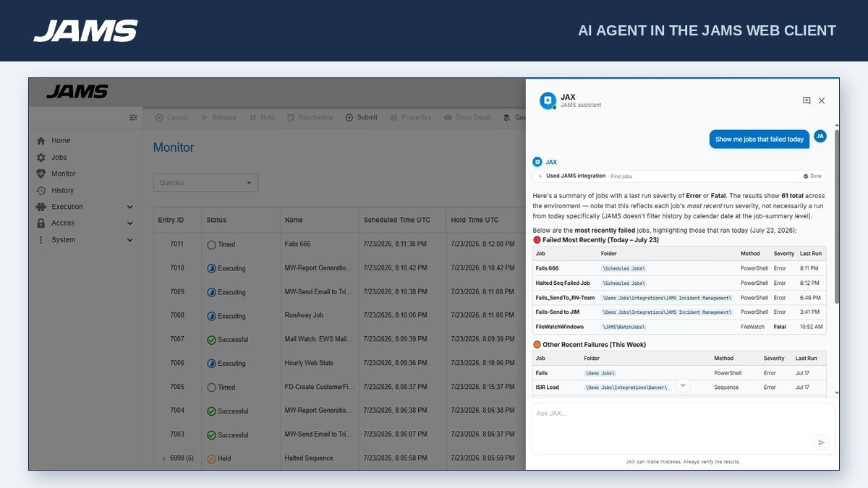Open the Queries dropdown
The image size is (868, 488).
click(x=205, y=183)
